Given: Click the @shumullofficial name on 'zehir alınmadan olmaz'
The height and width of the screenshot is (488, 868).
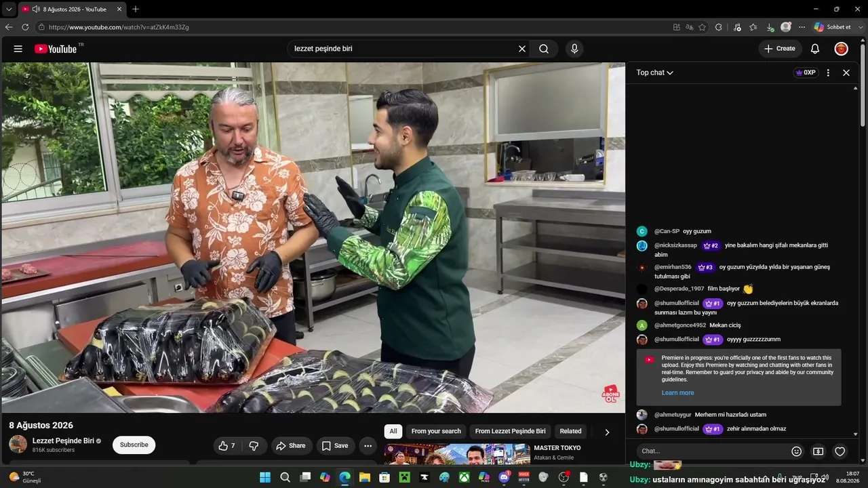Looking at the screenshot, I should pos(677,429).
